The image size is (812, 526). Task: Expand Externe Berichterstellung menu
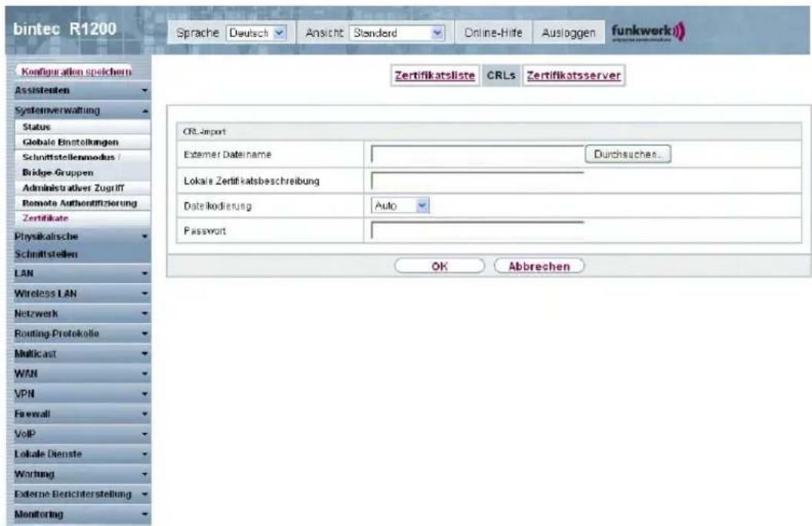[x=81, y=494]
